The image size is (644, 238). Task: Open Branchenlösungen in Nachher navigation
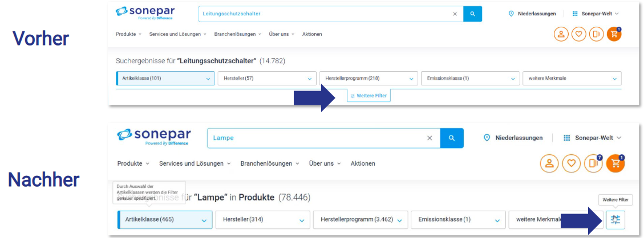[x=270, y=163]
